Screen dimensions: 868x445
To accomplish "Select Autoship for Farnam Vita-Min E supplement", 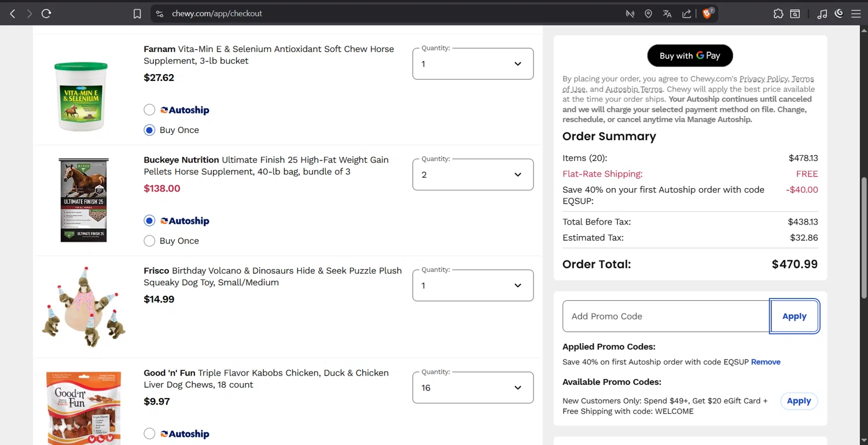I will coord(149,110).
